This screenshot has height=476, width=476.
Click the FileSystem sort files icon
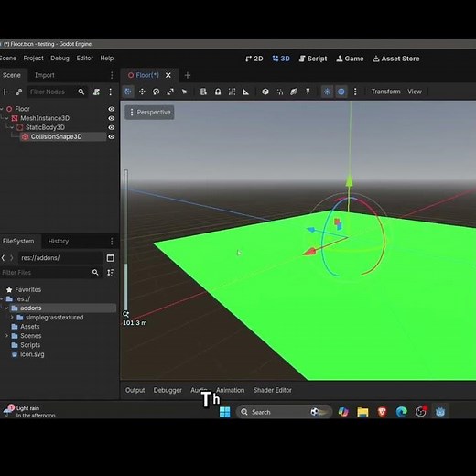(x=111, y=272)
